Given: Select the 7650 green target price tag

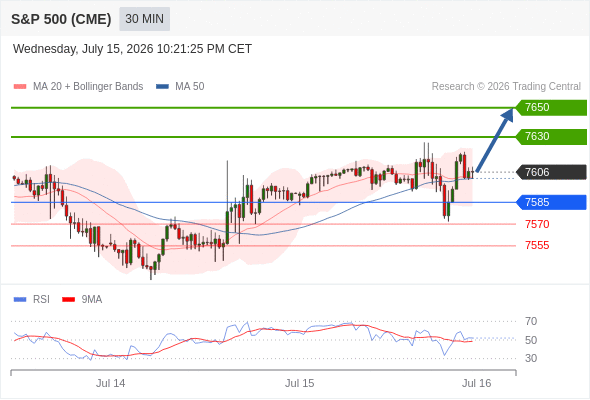Looking at the screenshot, I should [x=551, y=108].
